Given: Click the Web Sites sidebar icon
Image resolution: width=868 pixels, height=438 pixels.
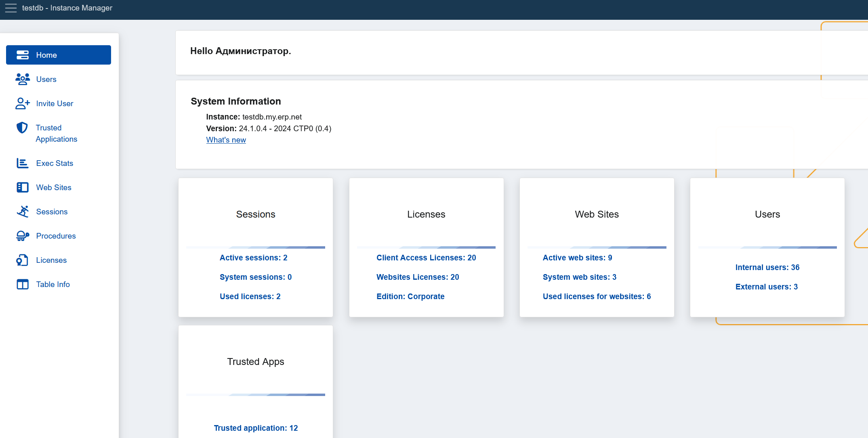Looking at the screenshot, I should point(23,187).
